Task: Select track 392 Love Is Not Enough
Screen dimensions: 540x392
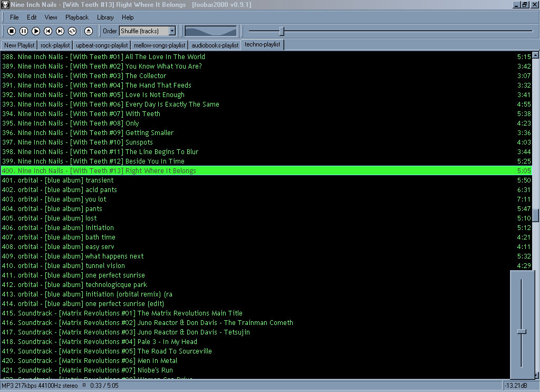Action: (266, 95)
